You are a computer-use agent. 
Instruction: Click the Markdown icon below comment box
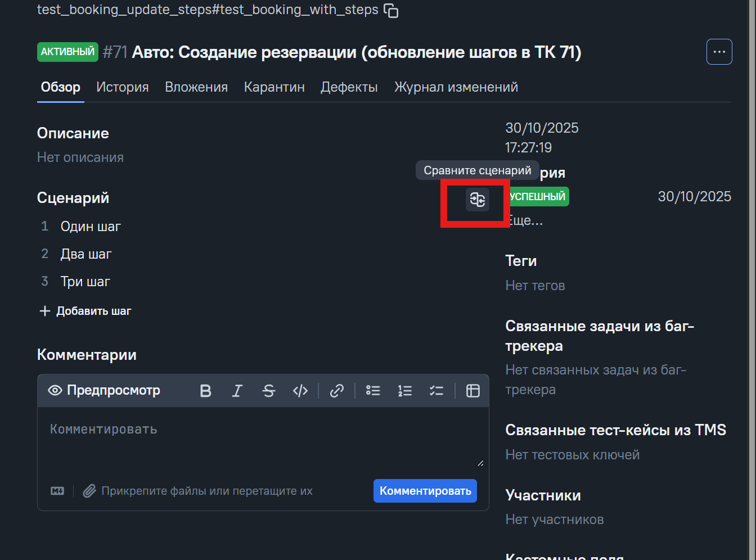(x=57, y=491)
